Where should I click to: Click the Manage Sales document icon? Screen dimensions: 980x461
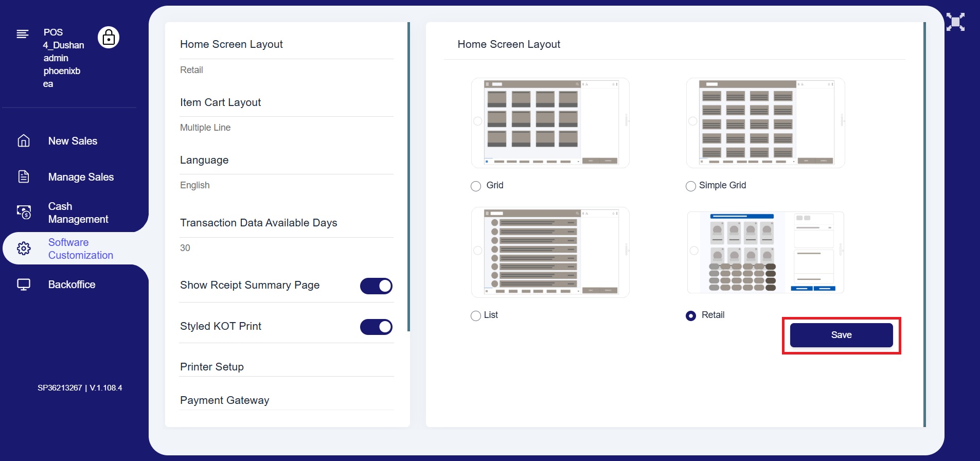pyautogui.click(x=24, y=177)
